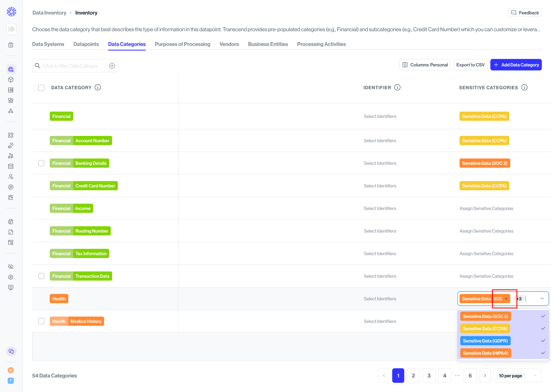Viewport: 551px width, 392px height.
Task: Open the workflow shapes sidebar icon
Action: (x=11, y=135)
